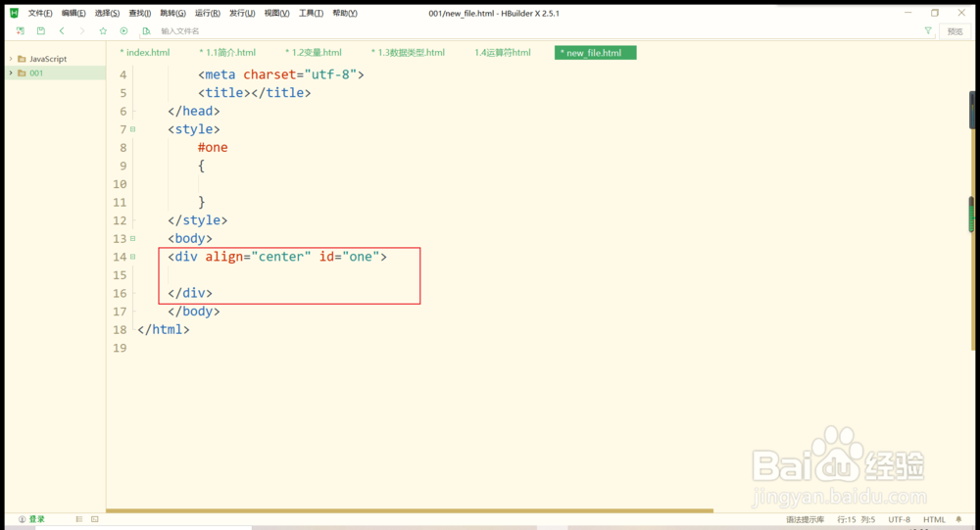Collapse the style block at line 7
980x530 pixels.
coord(132,129)
